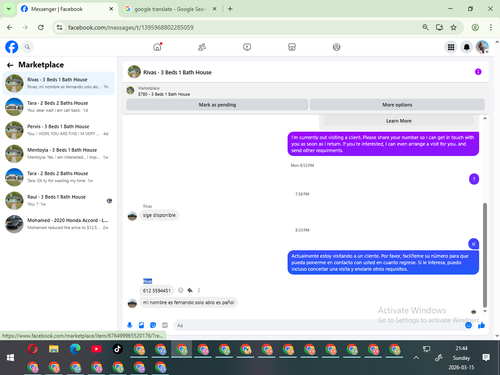This screenshot has width=500, height=375.
Task: Click the message input field Aa
Action: pyautogui.click(x=318, y=325)
